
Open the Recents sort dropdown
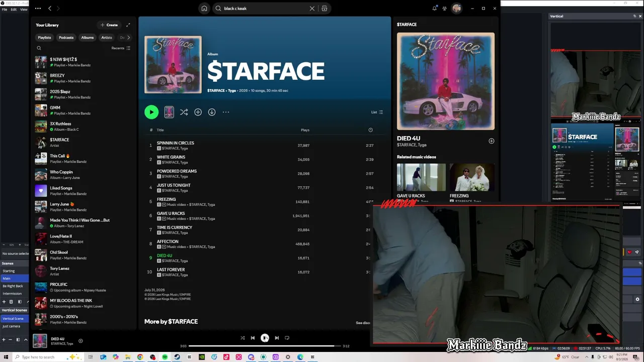pos(121,48)
